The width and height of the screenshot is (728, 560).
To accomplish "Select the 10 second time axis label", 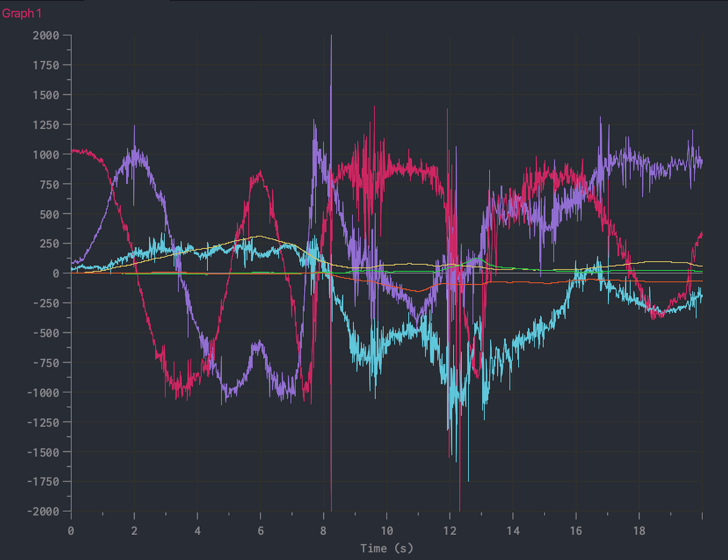I will point(386,531).
